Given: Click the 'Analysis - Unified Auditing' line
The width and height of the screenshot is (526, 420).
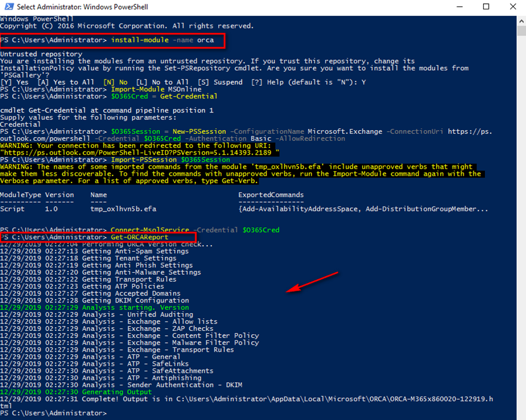Looking at the screenshot, I should point(97,315).
